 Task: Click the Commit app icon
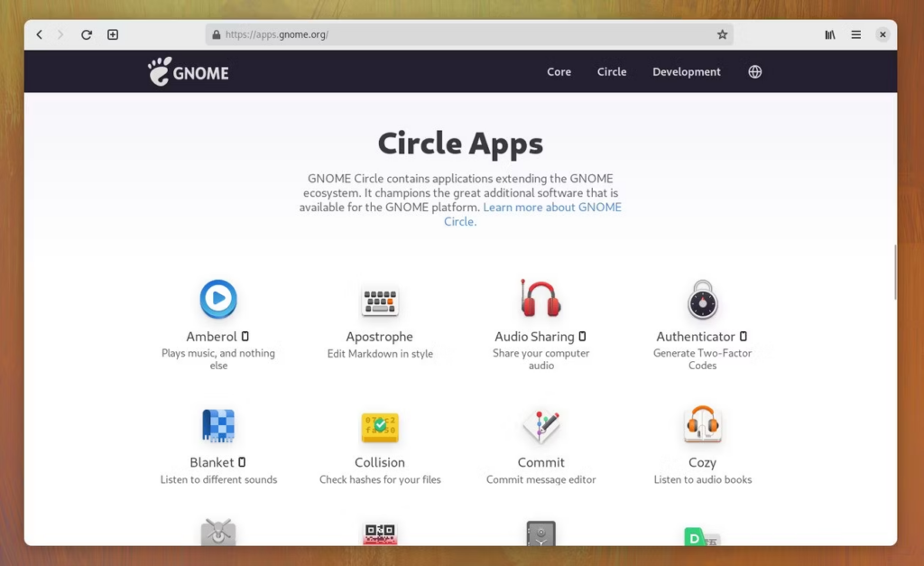pyautogui.click(x=541, y=426)
